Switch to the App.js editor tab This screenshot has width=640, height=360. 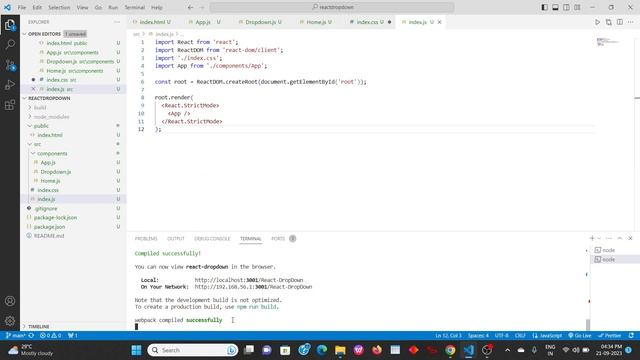[204, 22]
